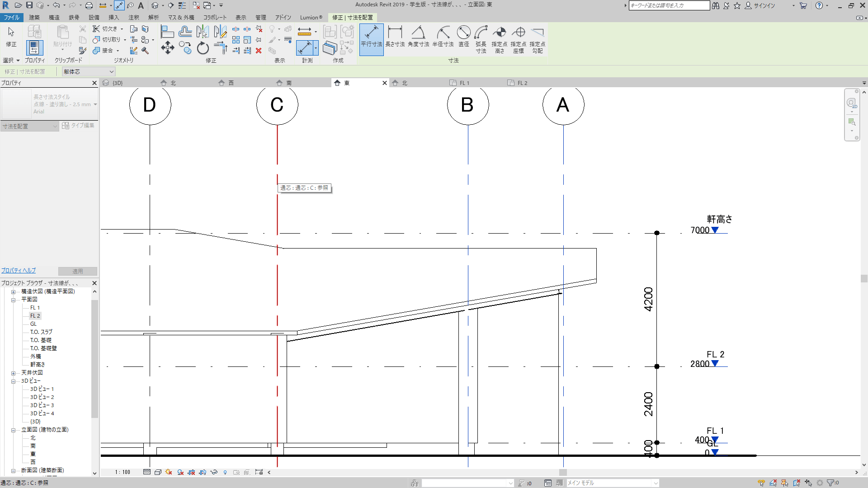
Task: Collapse the 平面図 tree node
Action: (13, 300)
